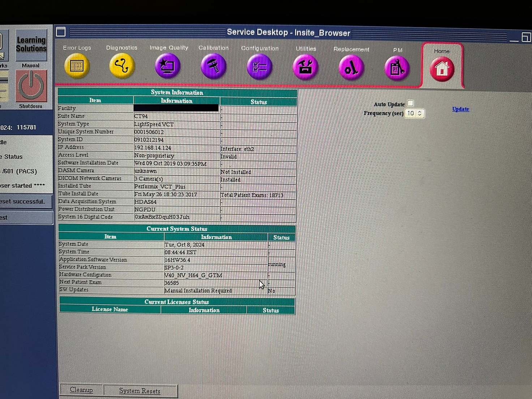This screenshot has width=532, height=399.
Task: Go to the Home tab icon
Action: pyautogui.click(x=442, y=69)
